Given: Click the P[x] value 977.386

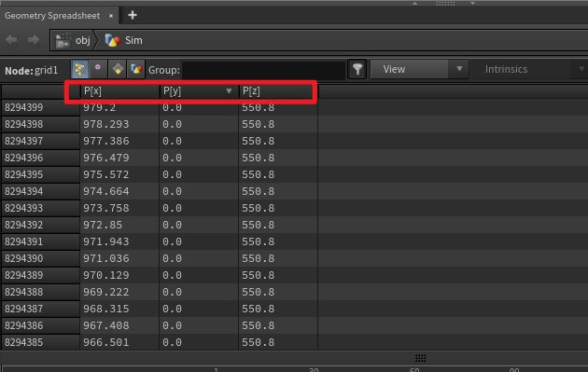Looking at the screenshot, I should pyautogui.click(x=106, y=141).
